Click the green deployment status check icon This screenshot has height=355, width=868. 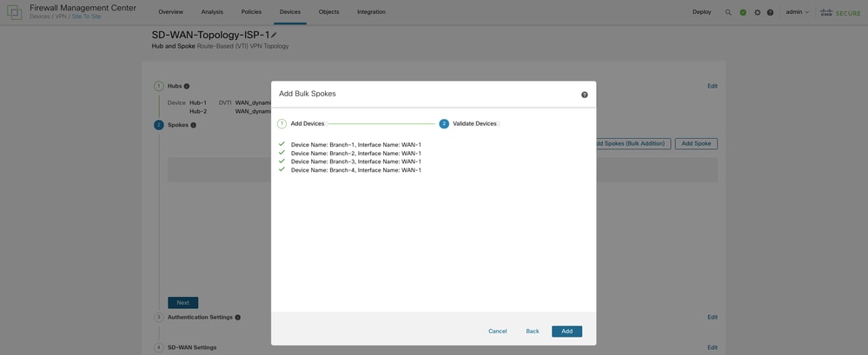(743, 12)
